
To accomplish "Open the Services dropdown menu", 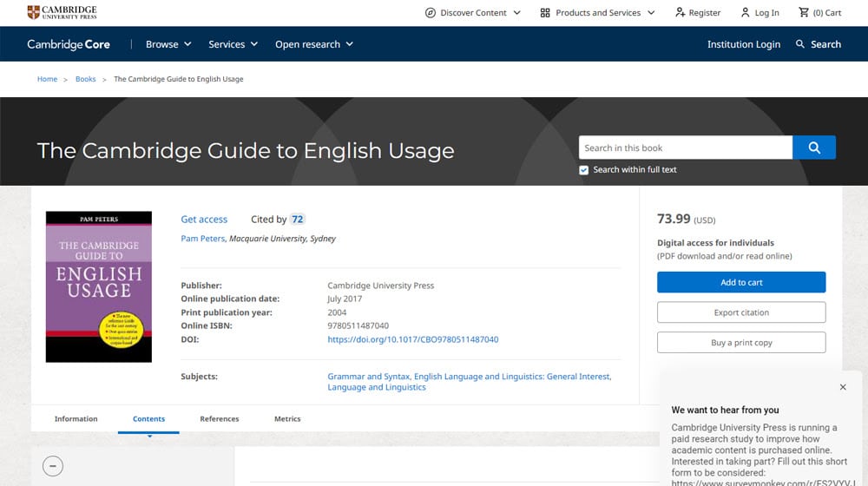I will tap(233, 44).
